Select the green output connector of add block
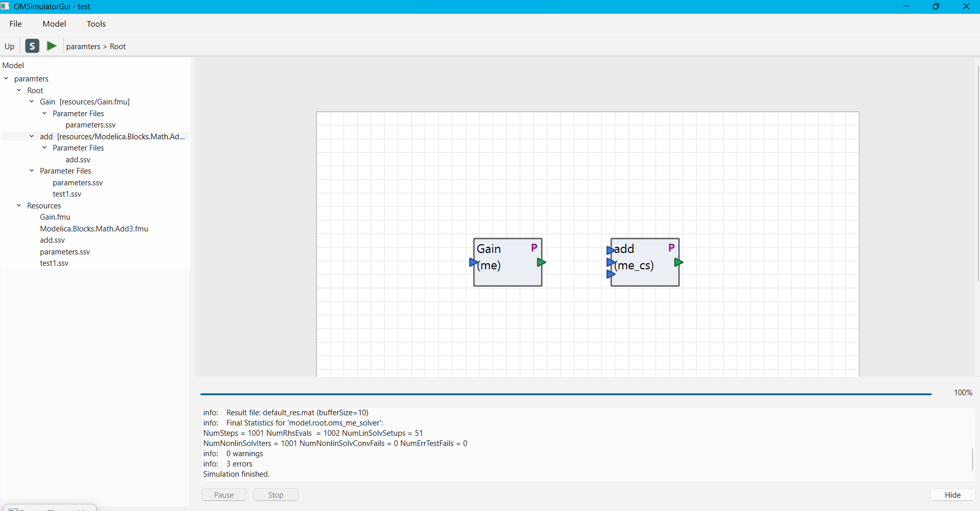Image resolution: width=980 pixels, height=511 pixels. pyautogui.click(x=679, y=263)
